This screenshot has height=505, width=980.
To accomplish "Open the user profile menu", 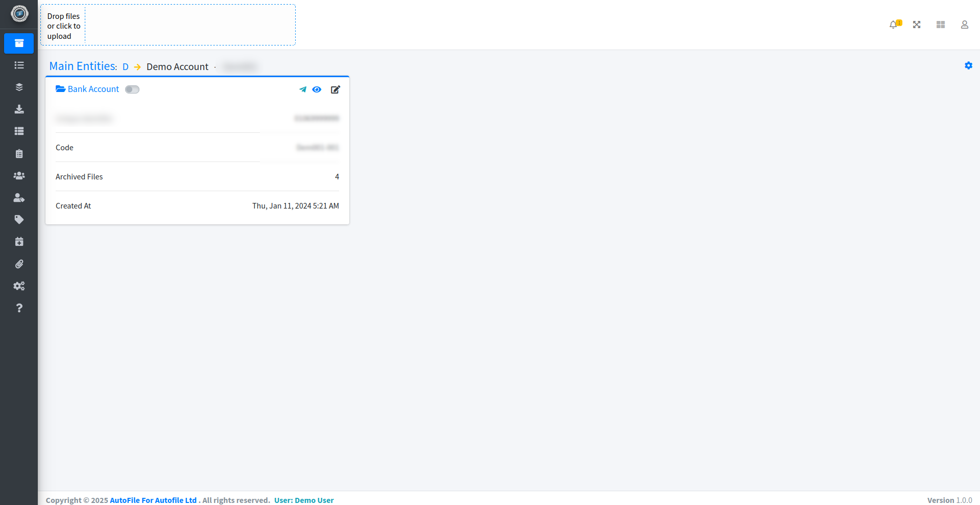I will pyautogui.click(x=964, y=25).
